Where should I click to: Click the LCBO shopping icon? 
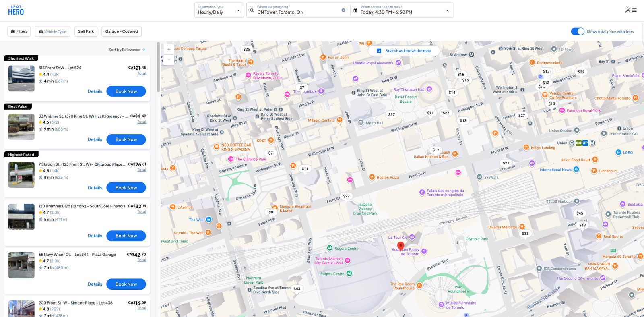618,153
